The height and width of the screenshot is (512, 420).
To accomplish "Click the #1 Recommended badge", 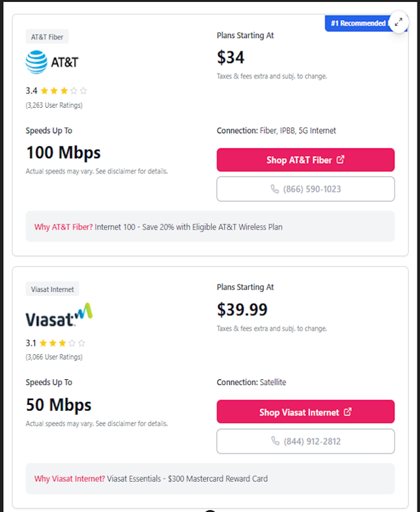I will [x=357, y=23].
